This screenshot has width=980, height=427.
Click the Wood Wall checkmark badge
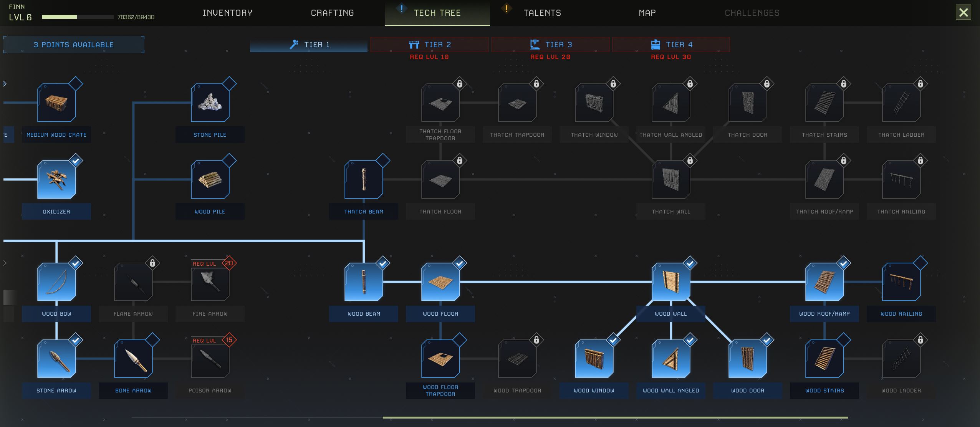(690, 263)
